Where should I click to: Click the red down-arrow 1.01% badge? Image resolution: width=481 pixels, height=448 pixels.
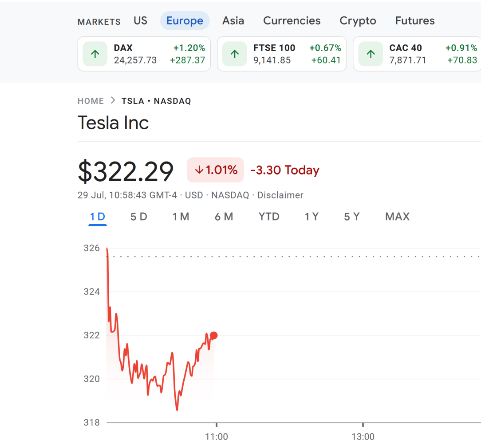coord(215,170)
